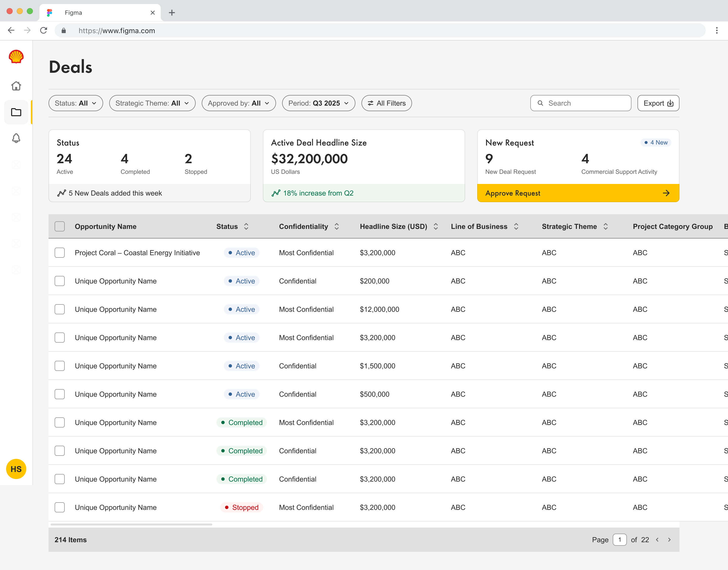
Task: Click Project Category Group column header
Action: pyautogui.click(x=673, y=226)
